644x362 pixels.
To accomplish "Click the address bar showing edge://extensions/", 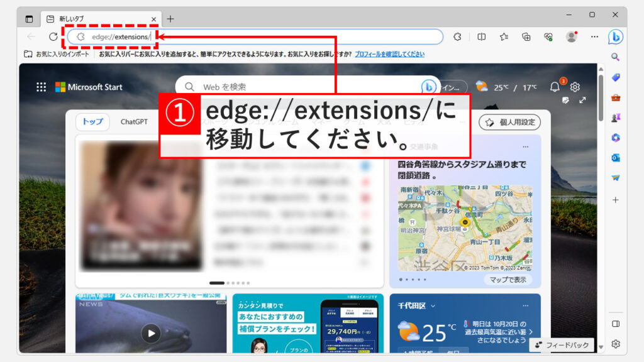I will click(x=255, y=36).
